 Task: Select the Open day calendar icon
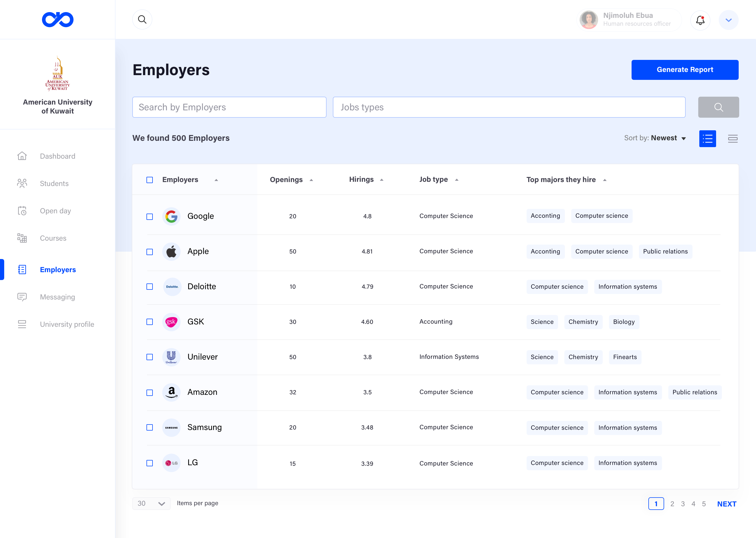point(22,211)
